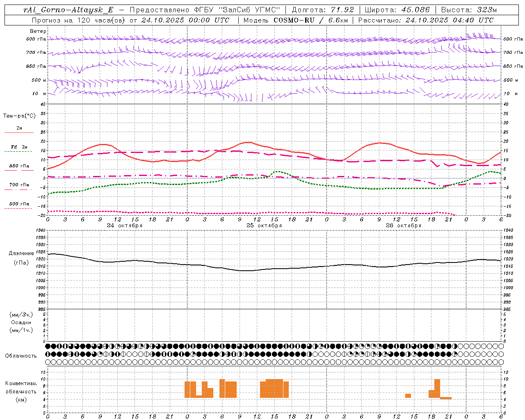Click the Облачность panel label

(21, 356)
